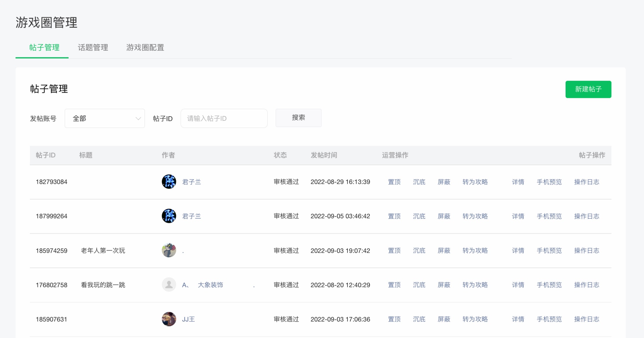Screen dimensions: 644x338
Task: Switch to 话题管理 tab
Action: click(93, 48)
